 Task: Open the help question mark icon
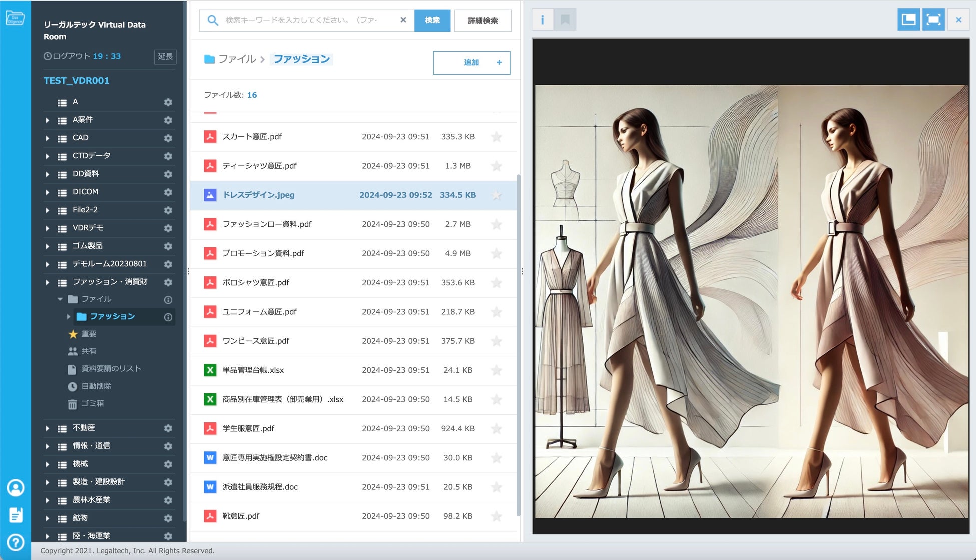pos(16,542)
